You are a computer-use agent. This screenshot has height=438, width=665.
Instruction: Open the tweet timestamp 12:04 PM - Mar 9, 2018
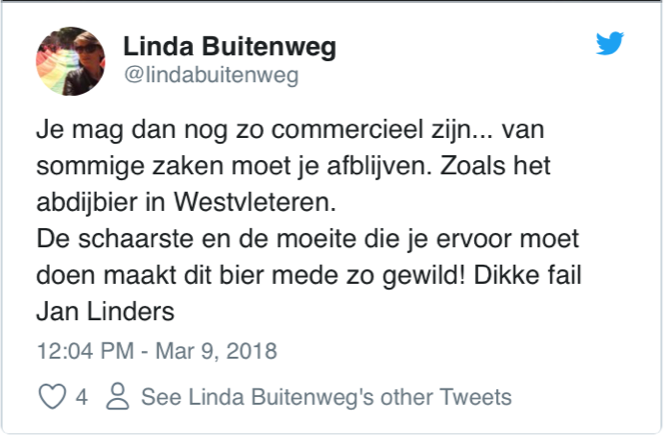[157, 351]
